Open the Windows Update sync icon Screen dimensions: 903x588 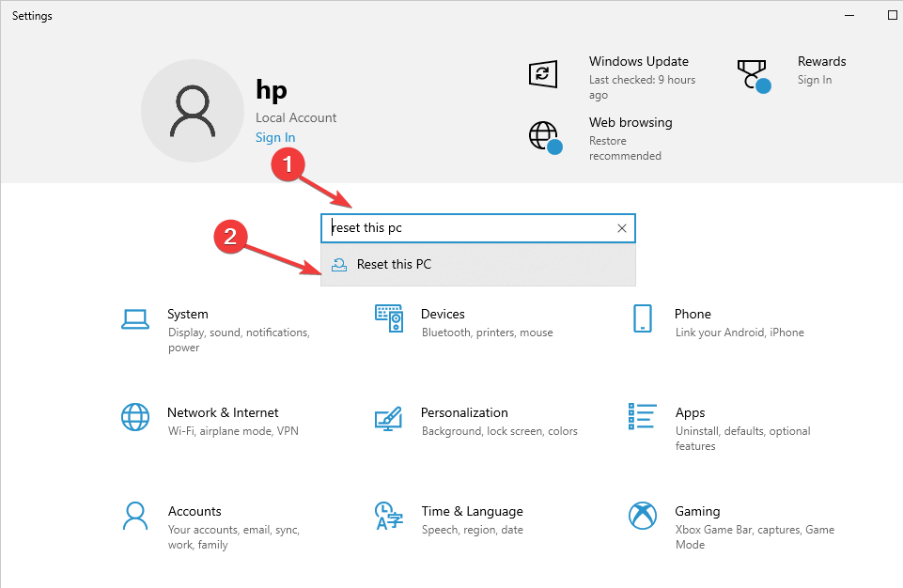543,73
